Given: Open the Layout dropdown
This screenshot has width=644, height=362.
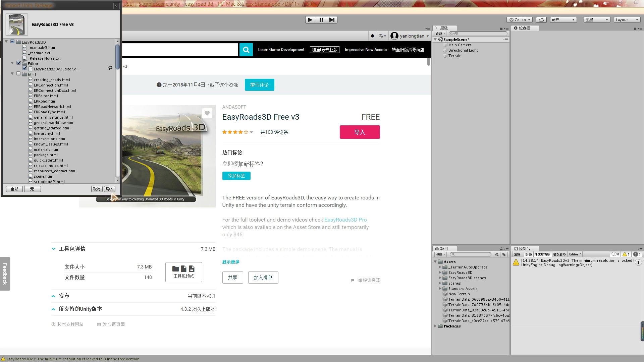Looking at the screenshot, I should pyautogui.click(x=626, y=20).
